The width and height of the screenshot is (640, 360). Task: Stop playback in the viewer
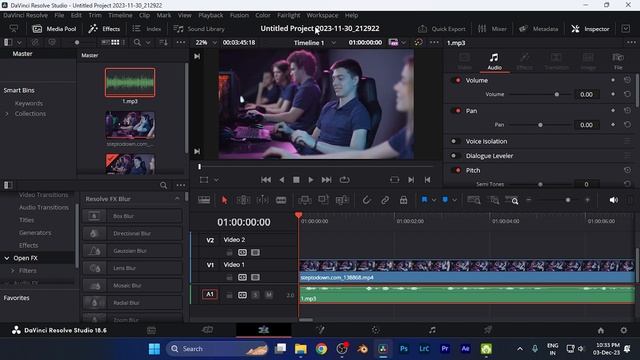tap(296, 180)
